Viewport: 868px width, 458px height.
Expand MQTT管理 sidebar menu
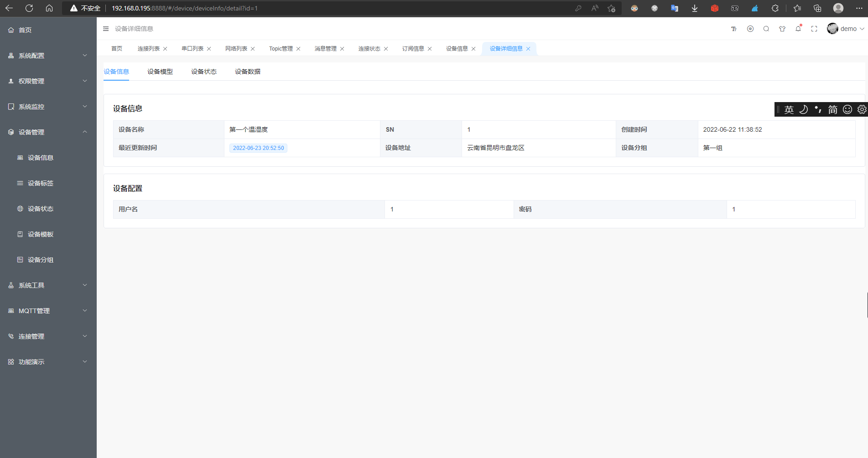48,311
